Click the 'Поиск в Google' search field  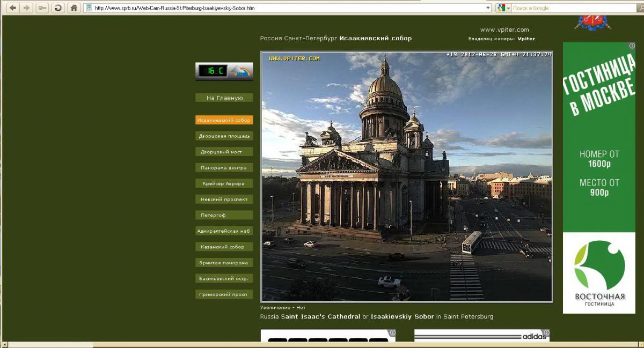click(574, 8)
